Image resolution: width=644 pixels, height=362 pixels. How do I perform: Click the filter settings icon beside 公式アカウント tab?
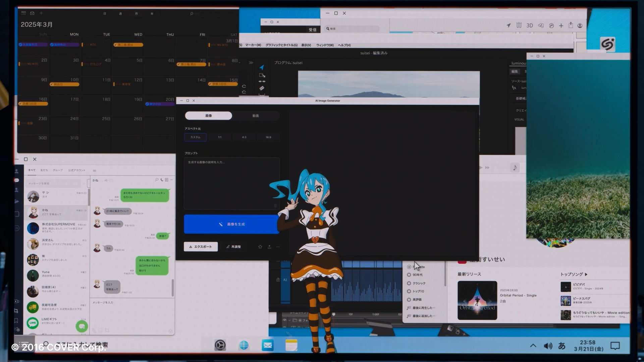coord(95,170)
